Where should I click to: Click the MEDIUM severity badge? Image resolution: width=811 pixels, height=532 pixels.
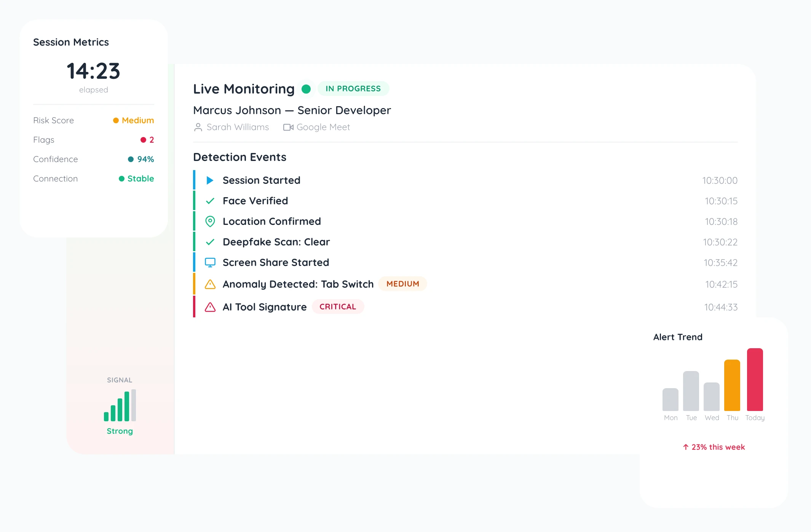[x=402, y=284]
